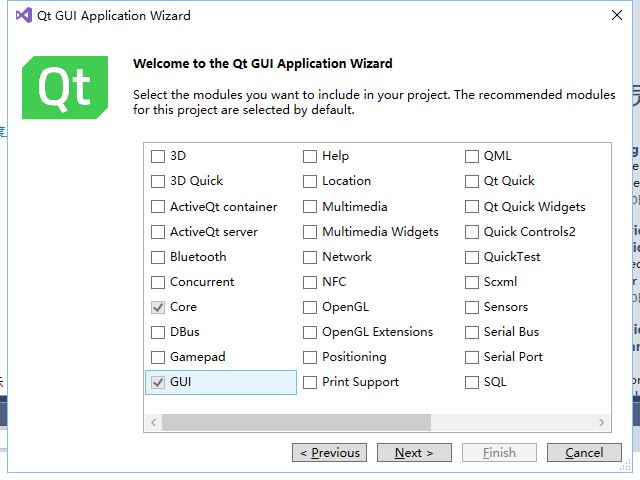The width and height of the screenshot is (640, 480).
Task: Click the Visual Studio title bar icon
Action: pos(22,16)
